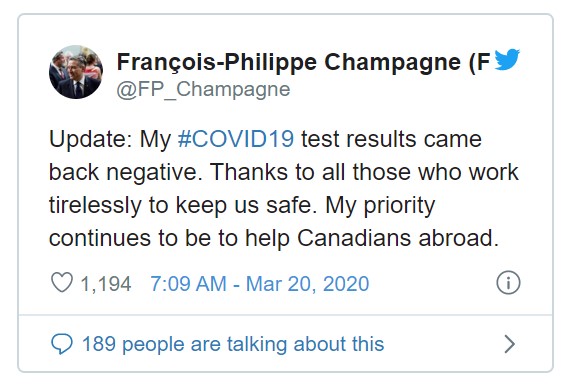Click 'tirelessly to keep us safe' text
The height and width of the screenshot is (384, 571).
(181, 205)
